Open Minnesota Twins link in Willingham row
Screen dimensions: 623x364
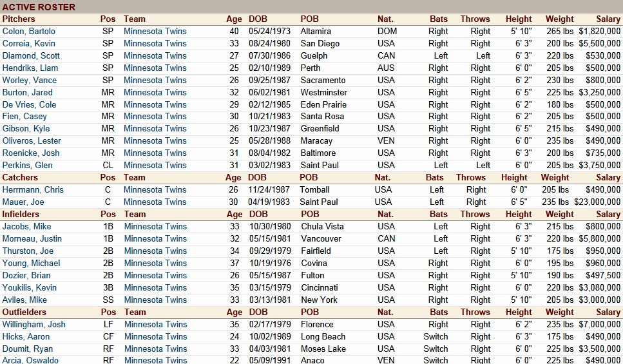pyautogui.click(x=155, y=325)
